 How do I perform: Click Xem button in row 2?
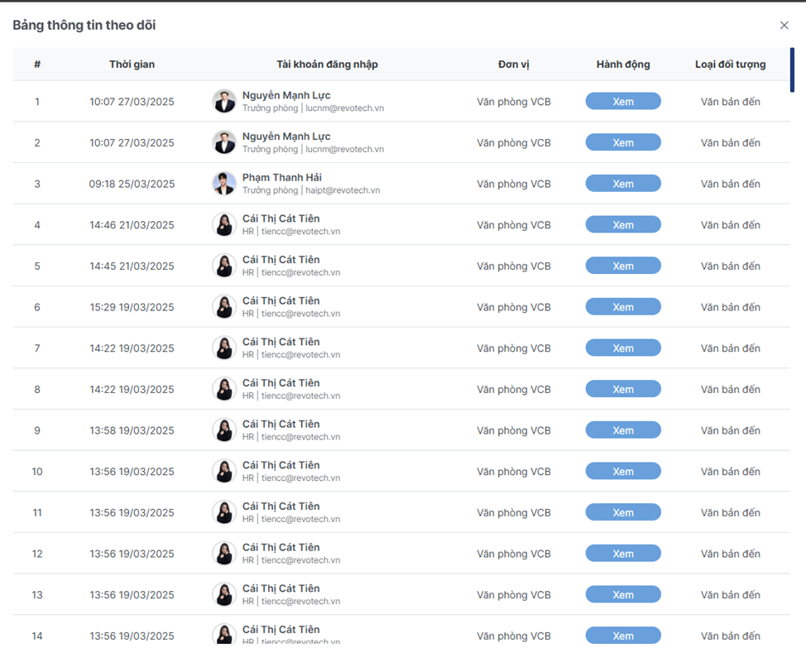(x=623, y=142)
